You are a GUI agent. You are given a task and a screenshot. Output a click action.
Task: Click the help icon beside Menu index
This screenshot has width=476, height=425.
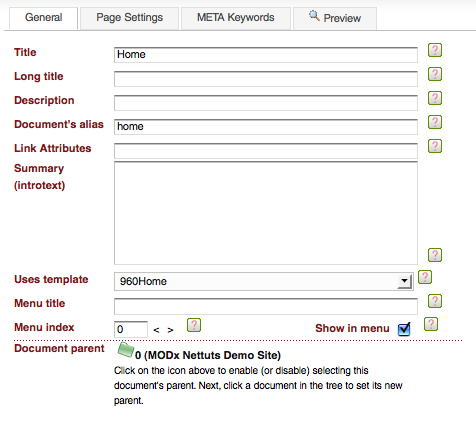pos(194,325)
